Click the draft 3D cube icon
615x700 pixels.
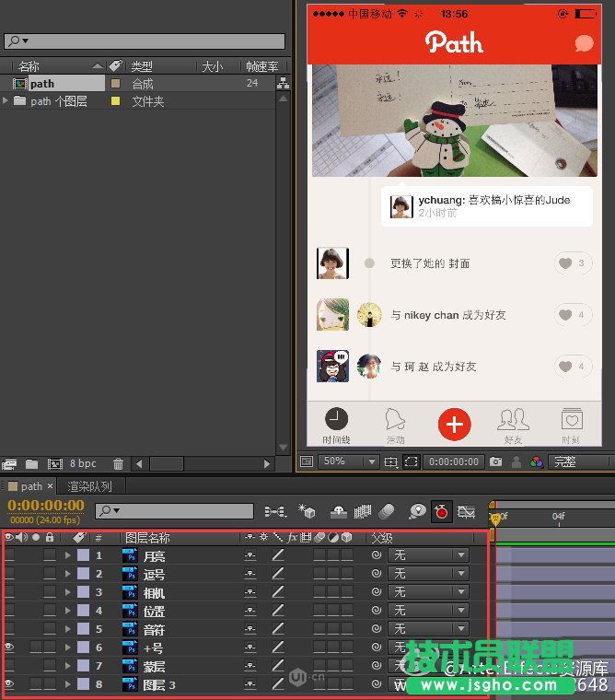coord(307,511)
